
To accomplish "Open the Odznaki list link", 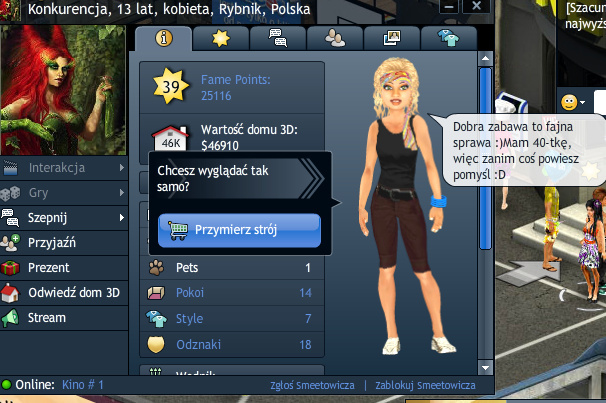I will point(199,344).
